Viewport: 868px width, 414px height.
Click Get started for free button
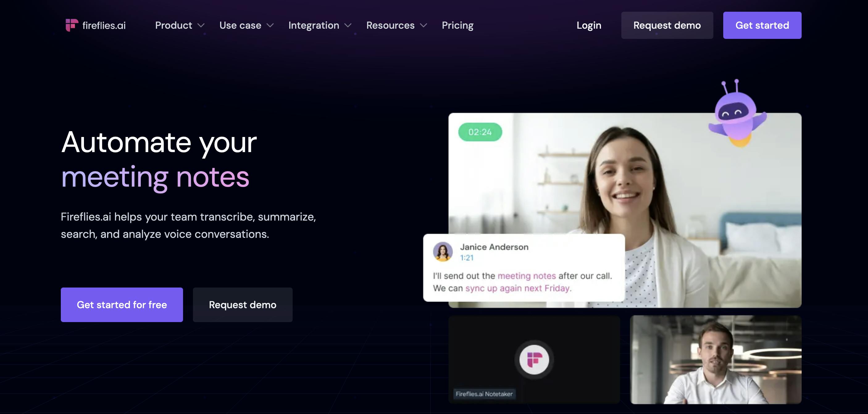(x=122, y=304)
